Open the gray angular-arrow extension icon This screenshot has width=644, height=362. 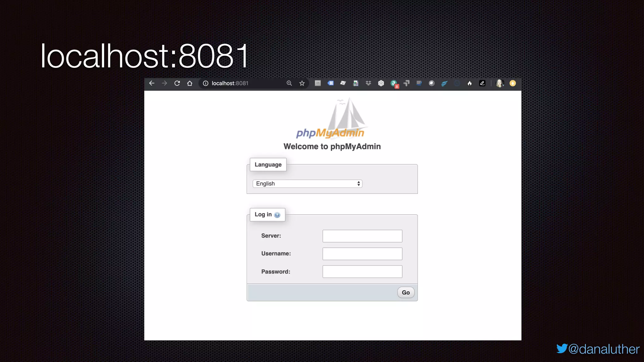406,83
